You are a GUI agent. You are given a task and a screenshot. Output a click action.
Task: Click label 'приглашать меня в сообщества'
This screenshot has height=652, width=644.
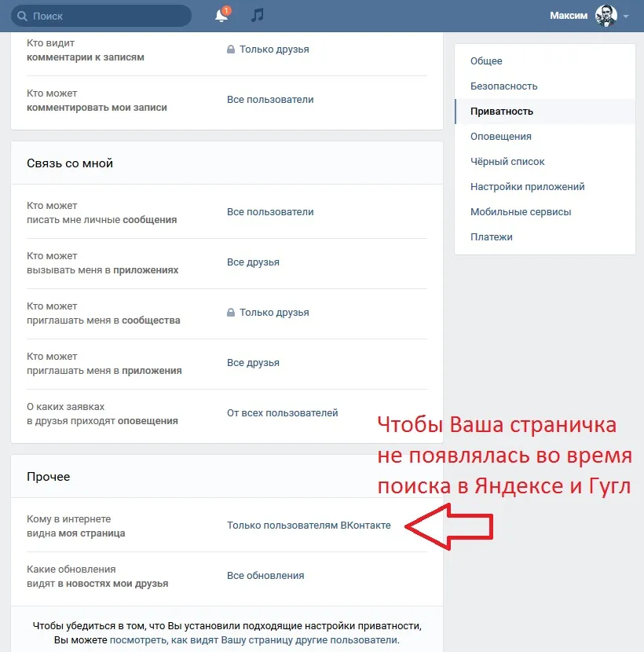tap(104, 321)
